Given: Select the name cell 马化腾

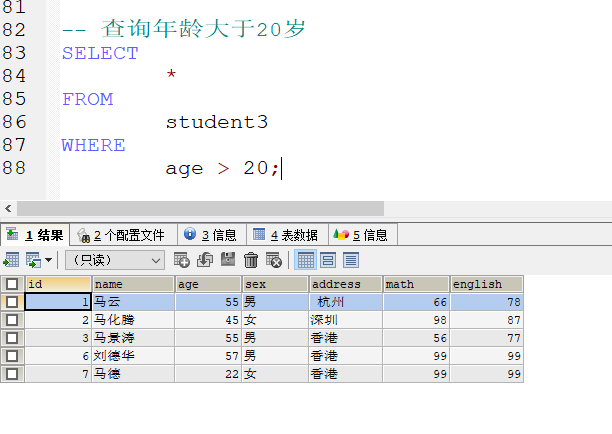Looking at the screenshot, I should point(133,320).
